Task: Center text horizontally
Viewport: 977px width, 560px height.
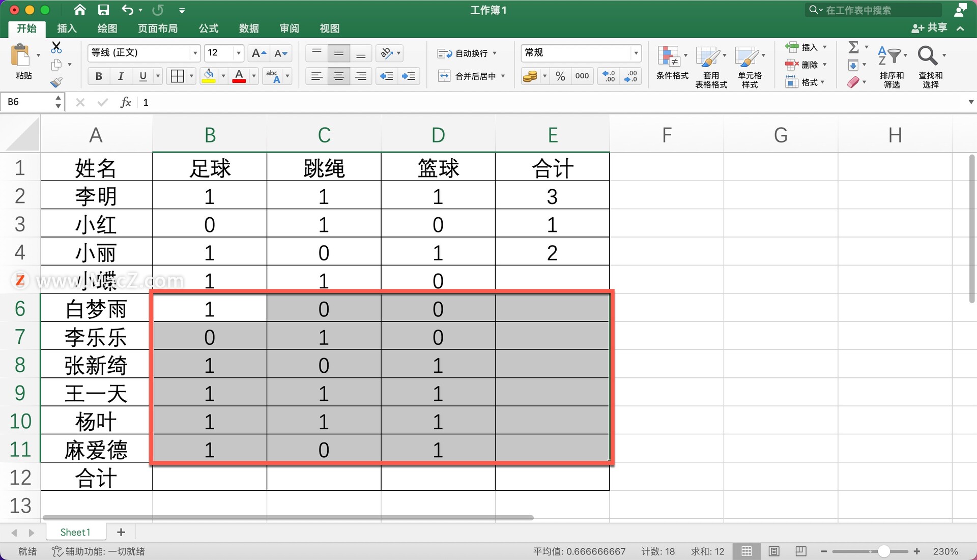Action: 338,76
